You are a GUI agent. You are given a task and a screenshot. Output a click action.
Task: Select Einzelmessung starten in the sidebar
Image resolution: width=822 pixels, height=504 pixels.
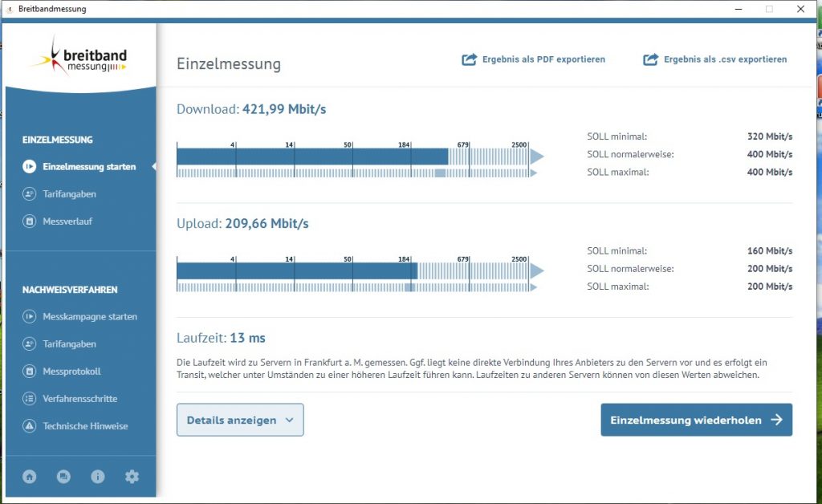click(x=88, y=167)
